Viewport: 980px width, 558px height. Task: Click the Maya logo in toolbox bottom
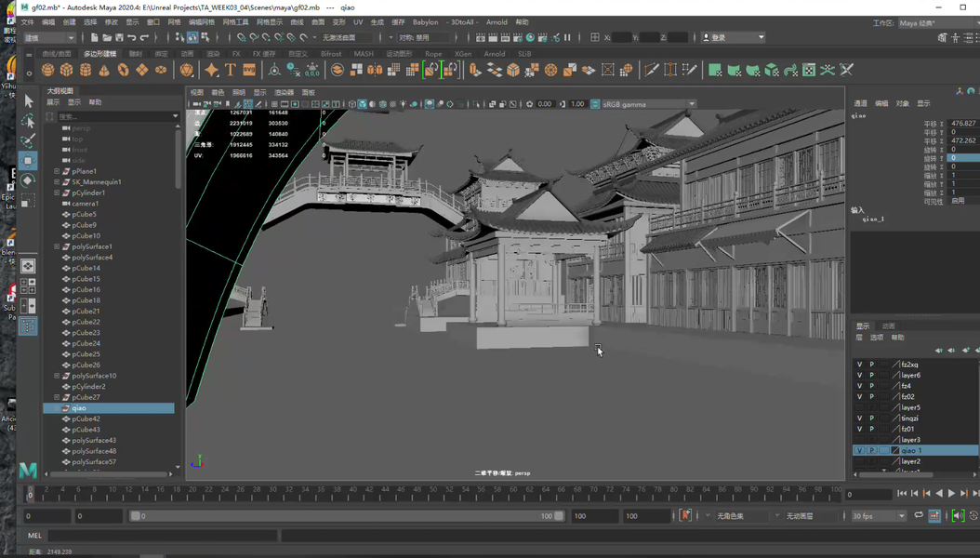tap(28, 470)
